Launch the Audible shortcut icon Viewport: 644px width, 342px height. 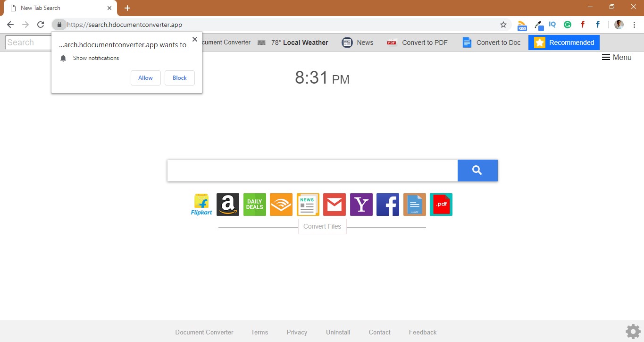tap(281, 205)
